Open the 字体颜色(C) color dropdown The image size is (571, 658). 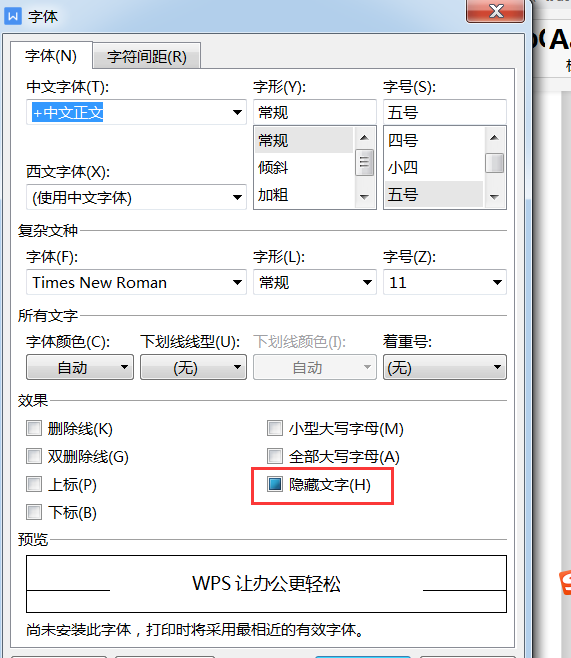pyautogui.click(x=80, y=367)
